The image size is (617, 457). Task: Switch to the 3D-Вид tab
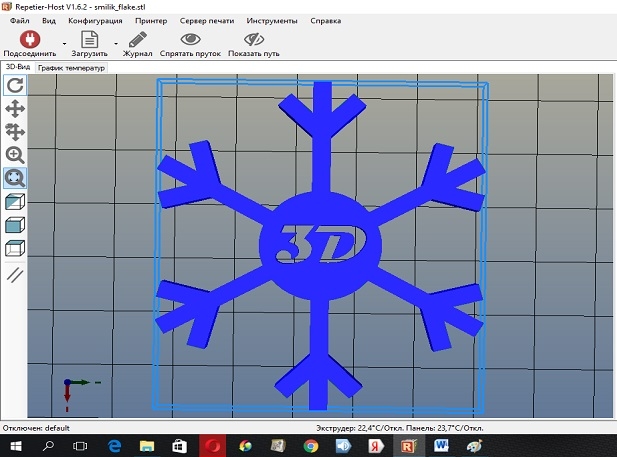(x=18, y=67)
